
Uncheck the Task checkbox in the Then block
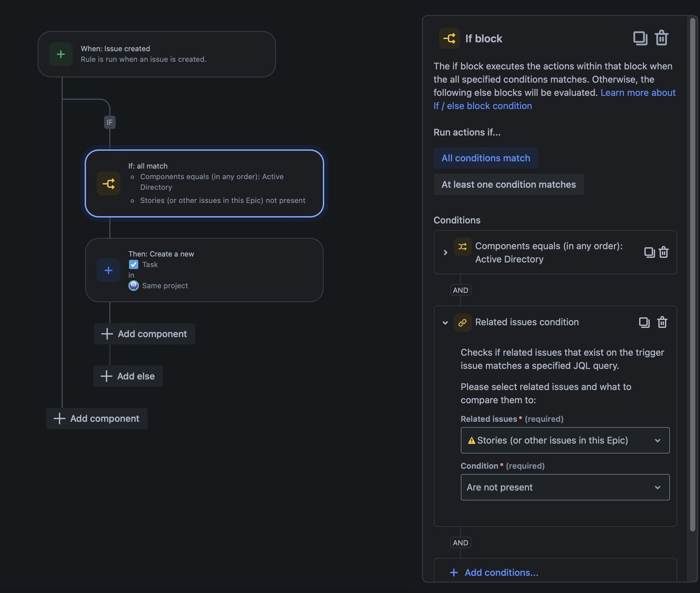tap(134, 264)
